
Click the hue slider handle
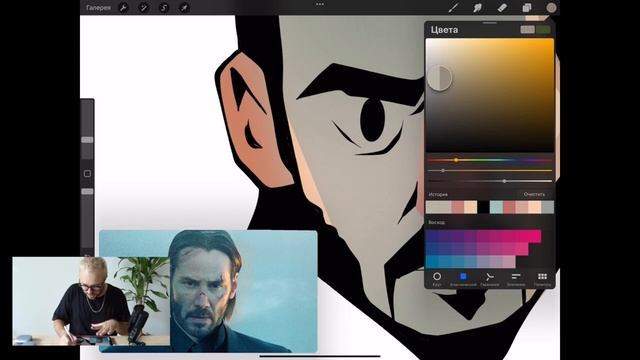(x=456, y=160)
